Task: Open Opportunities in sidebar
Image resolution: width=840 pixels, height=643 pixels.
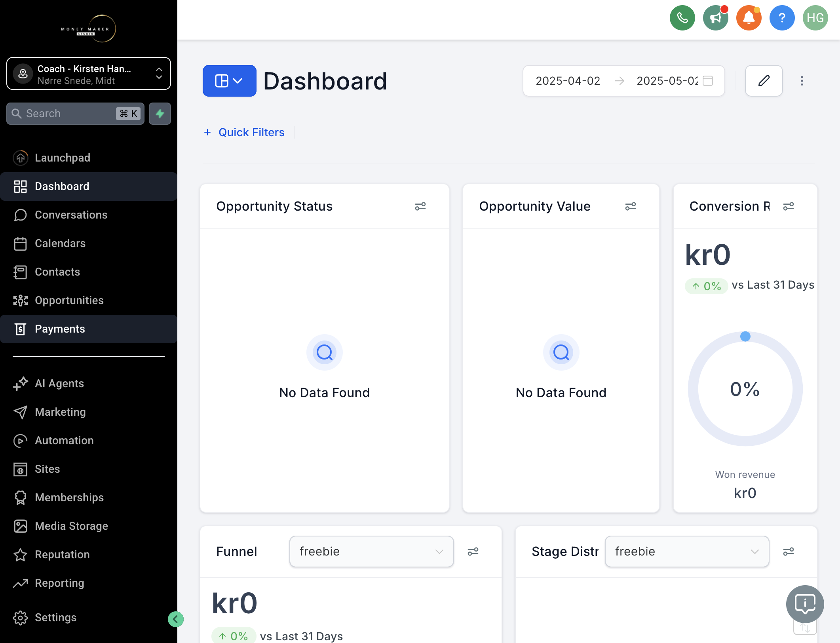Action: coord(89,301)
